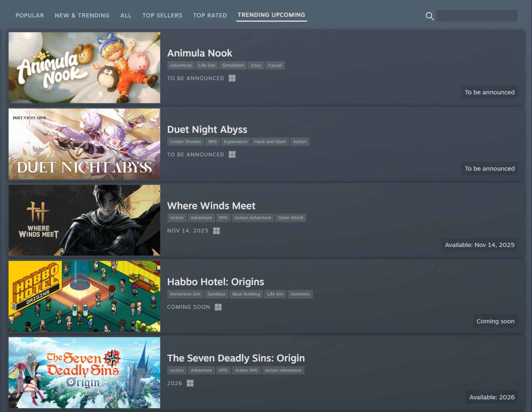
Task: Click the Windows platform icon beside Nov 14, 2025
Action: (216, 231)
